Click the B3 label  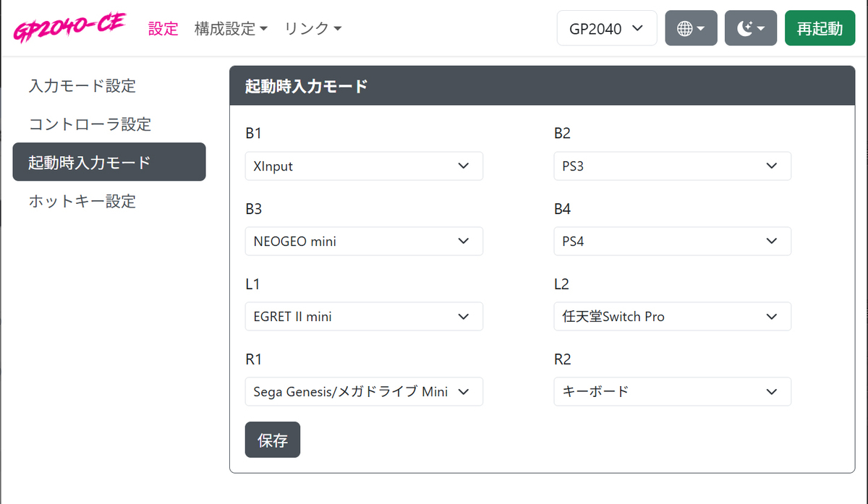pos(253,209)
